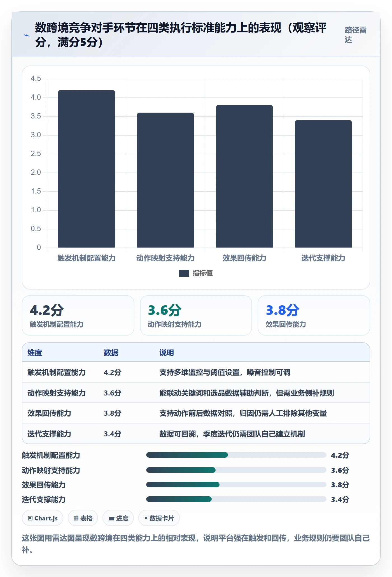
Task: Select the 路径雷达 tag in the header
Action: coord(356,35)
